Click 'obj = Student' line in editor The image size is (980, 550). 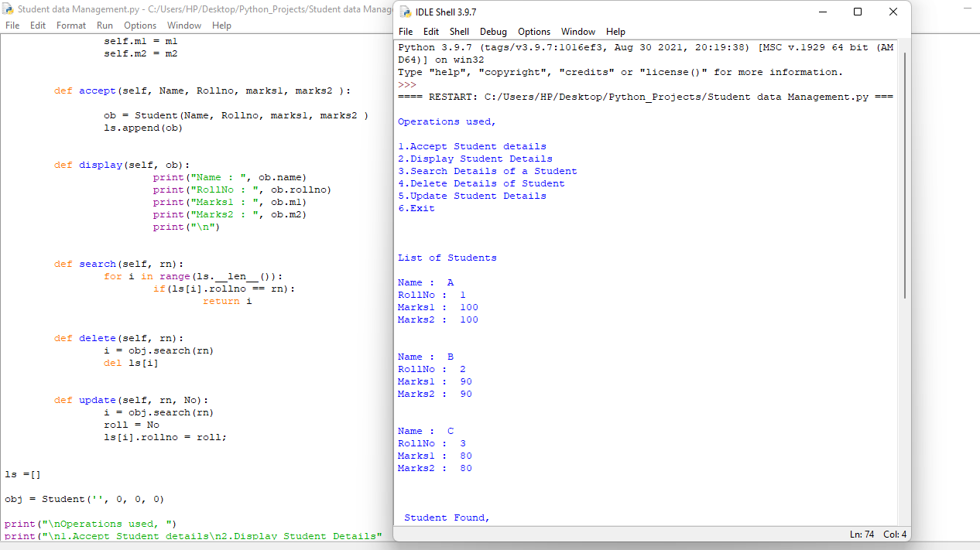[85, 499]
